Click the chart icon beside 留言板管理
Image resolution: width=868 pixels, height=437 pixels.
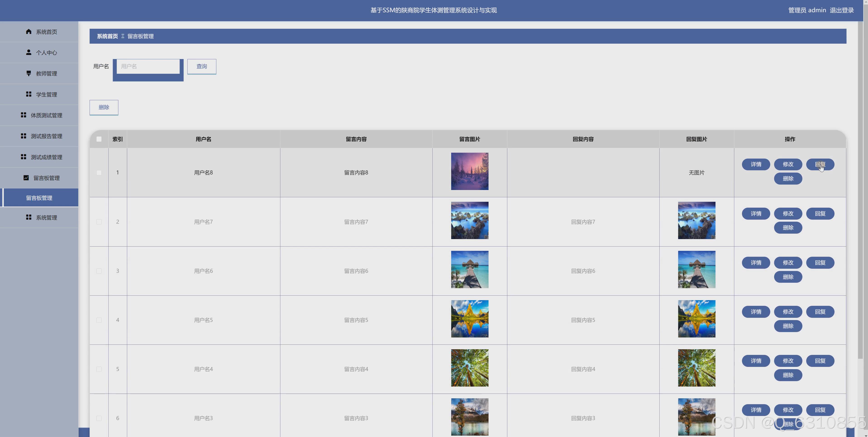point(26,178)
